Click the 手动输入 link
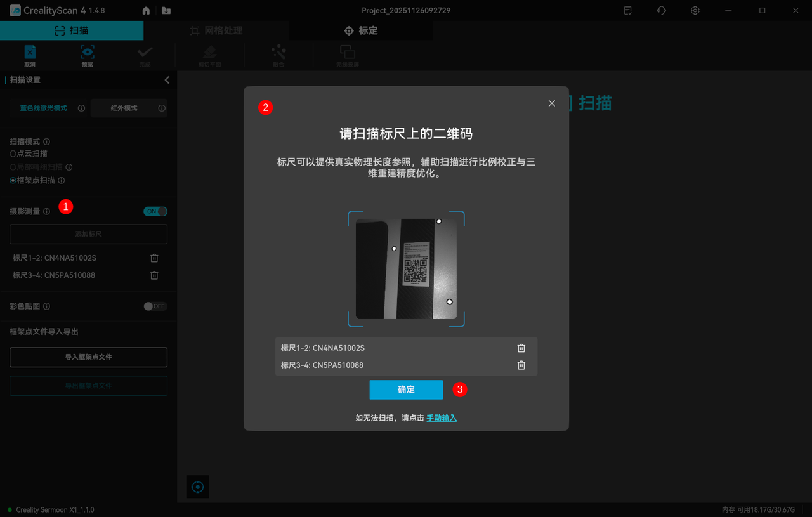 pos(441,418)
